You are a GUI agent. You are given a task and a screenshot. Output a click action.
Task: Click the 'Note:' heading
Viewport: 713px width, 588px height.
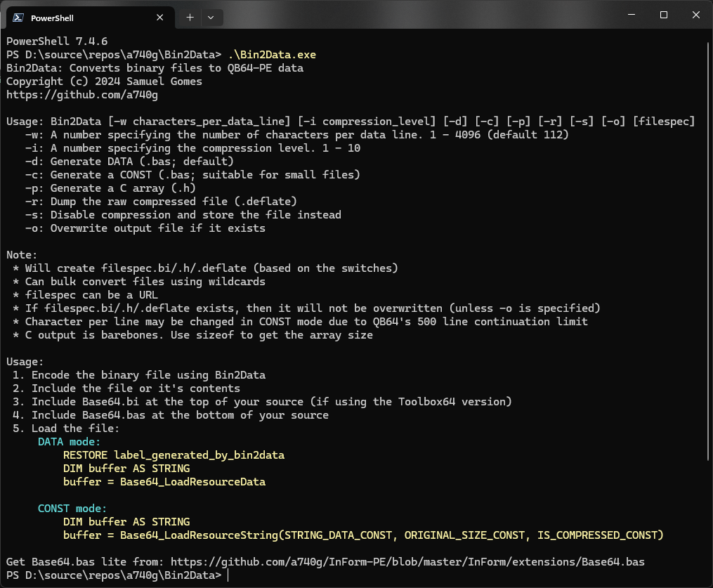tap(22, 255)
